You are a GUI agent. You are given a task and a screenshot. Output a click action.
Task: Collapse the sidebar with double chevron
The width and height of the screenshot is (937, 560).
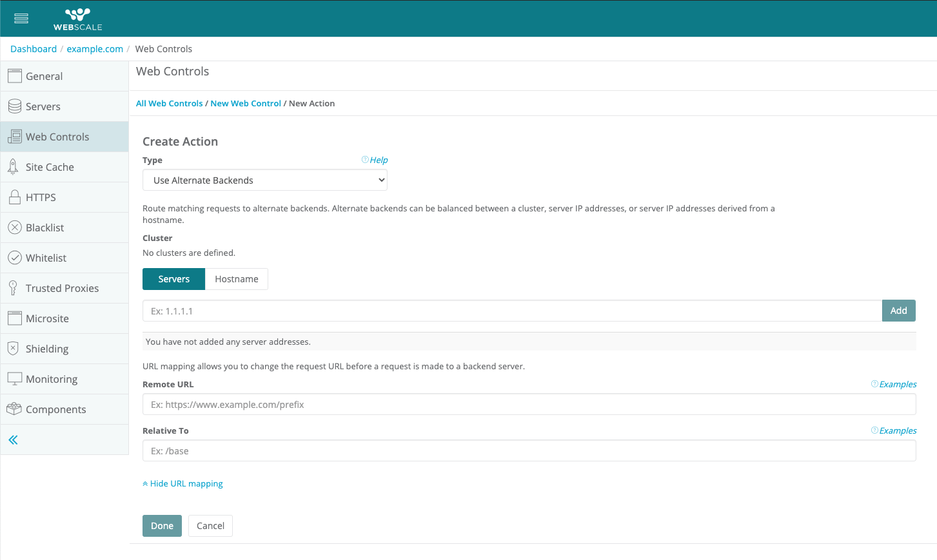13,440
